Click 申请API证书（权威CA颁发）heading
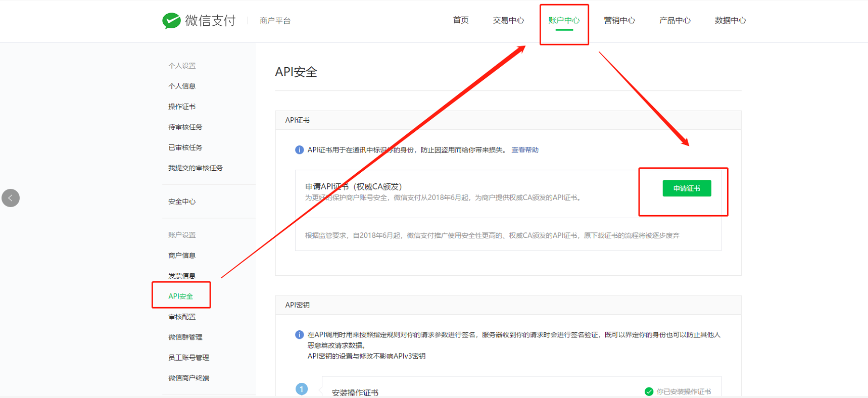Viewport: 868px width, 398px height. coord(354,186)
